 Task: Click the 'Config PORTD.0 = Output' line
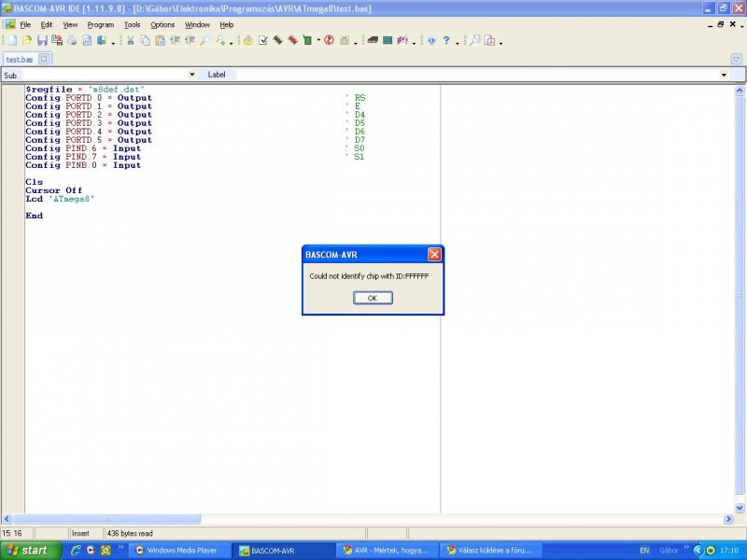[x=89, y=98]
